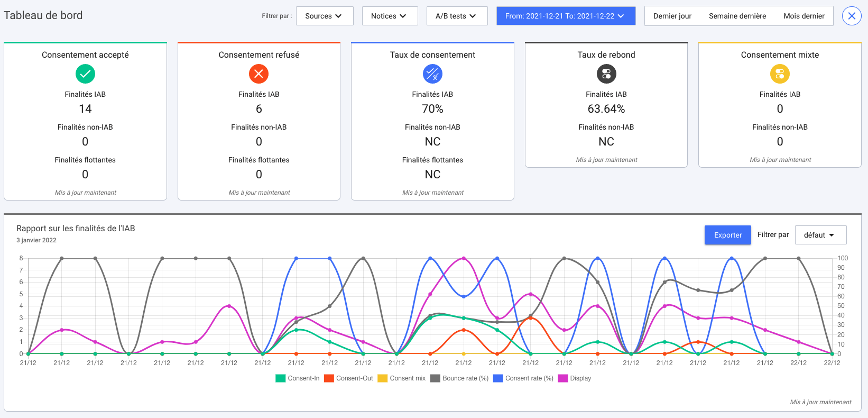Select the Semaine dernière period

737,16
